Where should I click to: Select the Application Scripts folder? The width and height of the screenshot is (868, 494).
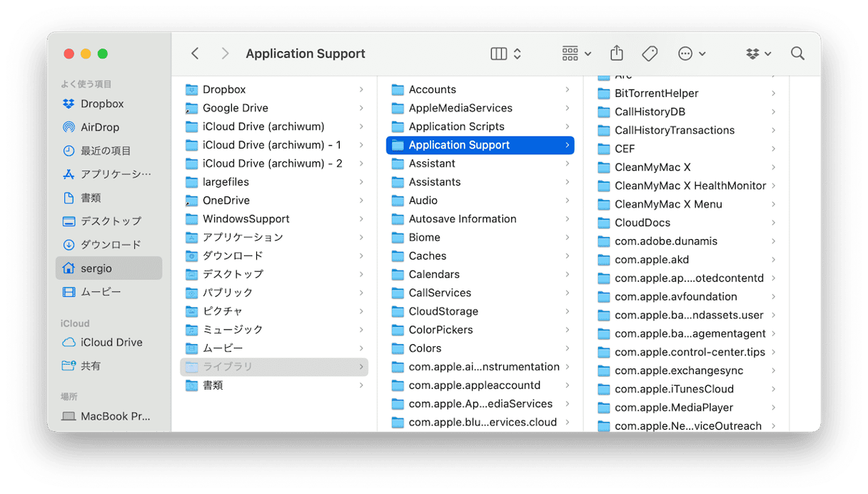tap(480, 126)
